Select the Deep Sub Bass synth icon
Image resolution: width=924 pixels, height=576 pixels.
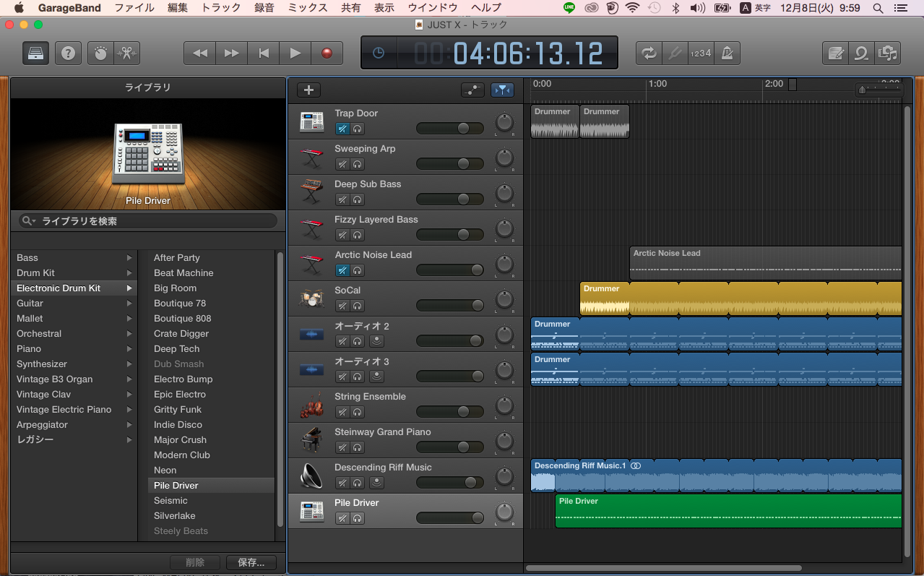pyautogui.click(x=312, y=192)
